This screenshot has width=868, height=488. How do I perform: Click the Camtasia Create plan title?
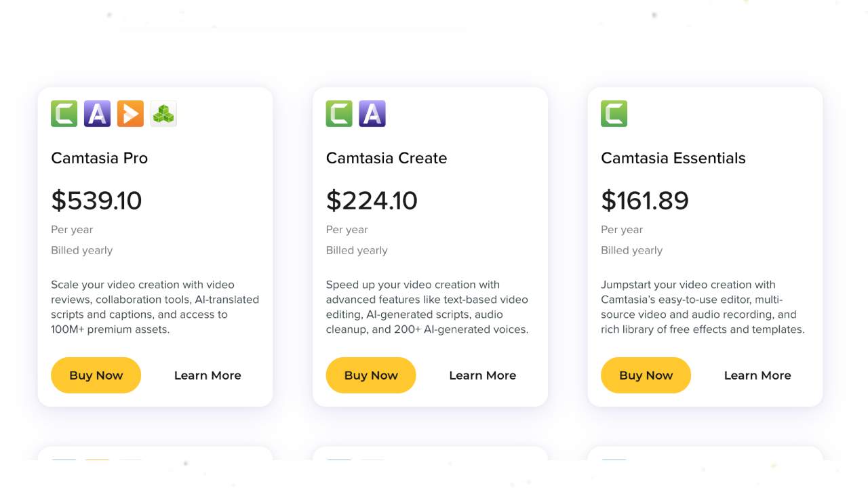(387, 158)
